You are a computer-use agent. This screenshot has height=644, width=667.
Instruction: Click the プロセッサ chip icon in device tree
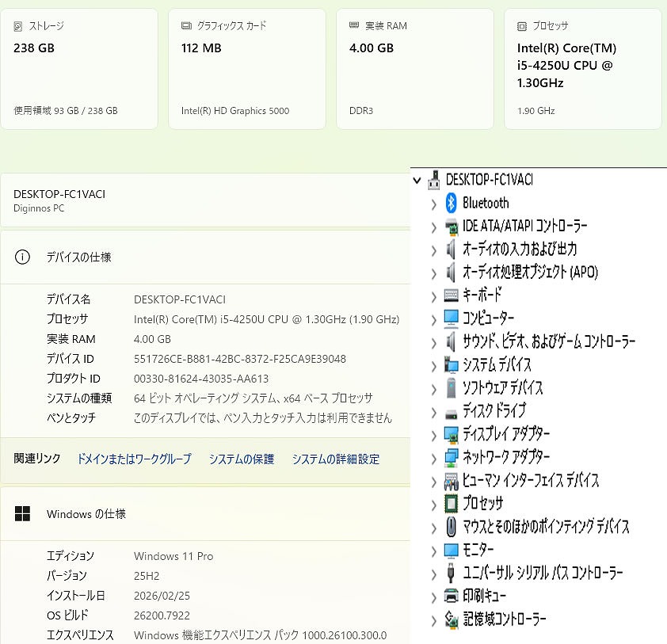point(451,503)
